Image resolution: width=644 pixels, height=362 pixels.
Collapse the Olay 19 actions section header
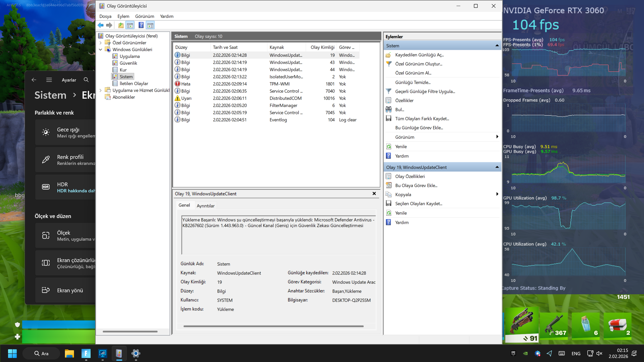coord(497,167)
